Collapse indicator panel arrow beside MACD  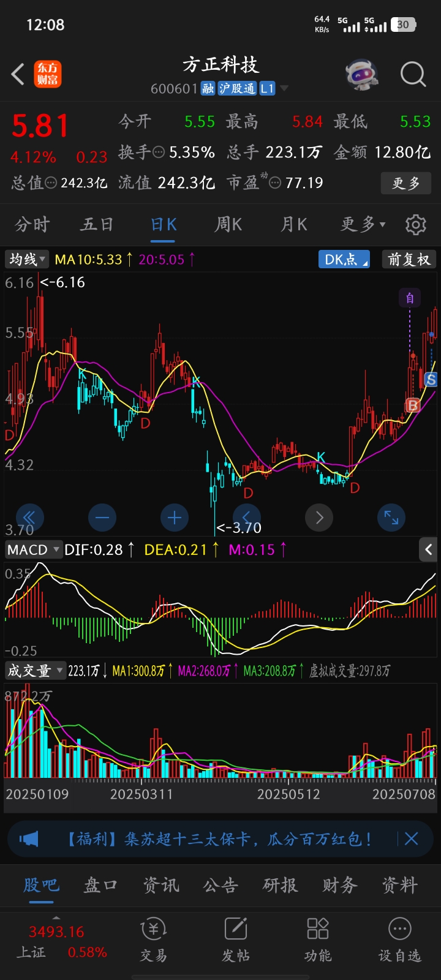pyautogui.click(x=429, y=549)
